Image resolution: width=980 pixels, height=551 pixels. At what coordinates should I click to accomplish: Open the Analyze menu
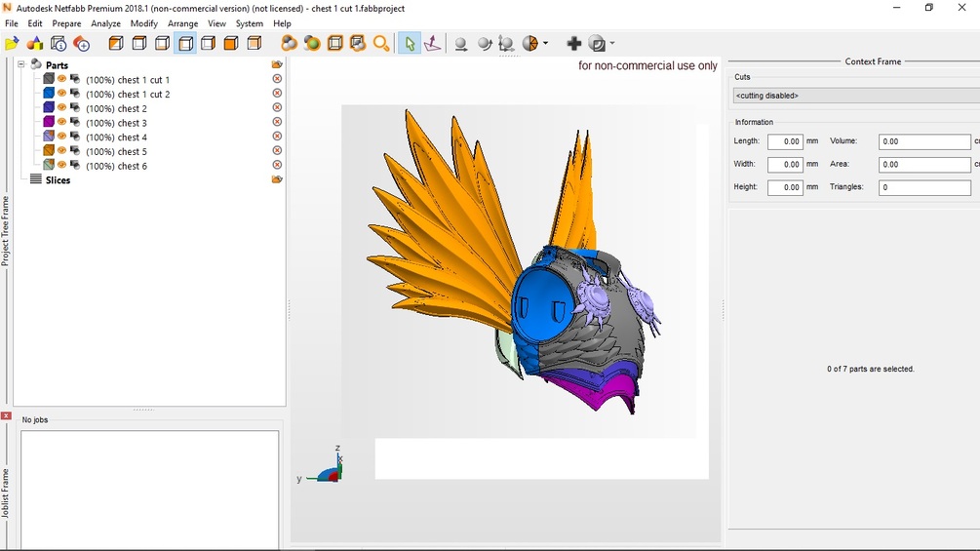105,23
